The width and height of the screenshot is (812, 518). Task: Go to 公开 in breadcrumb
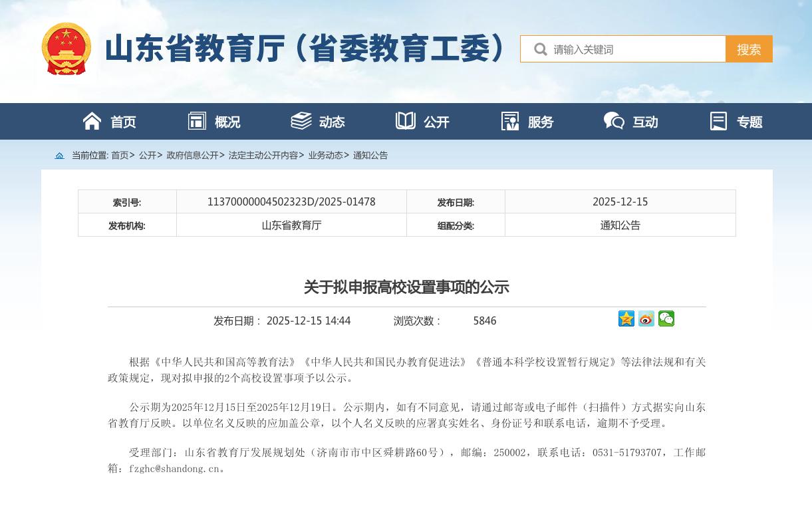pos(147,156)
